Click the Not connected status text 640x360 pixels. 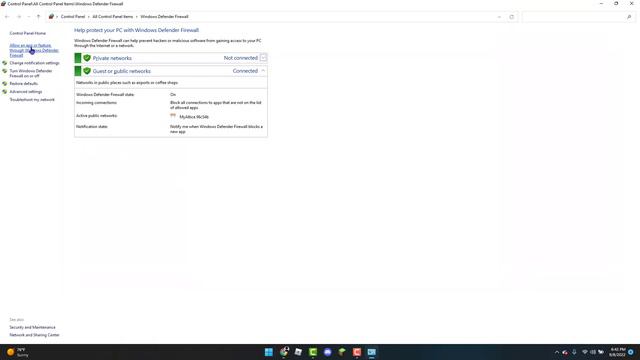(x=241, y=58)
